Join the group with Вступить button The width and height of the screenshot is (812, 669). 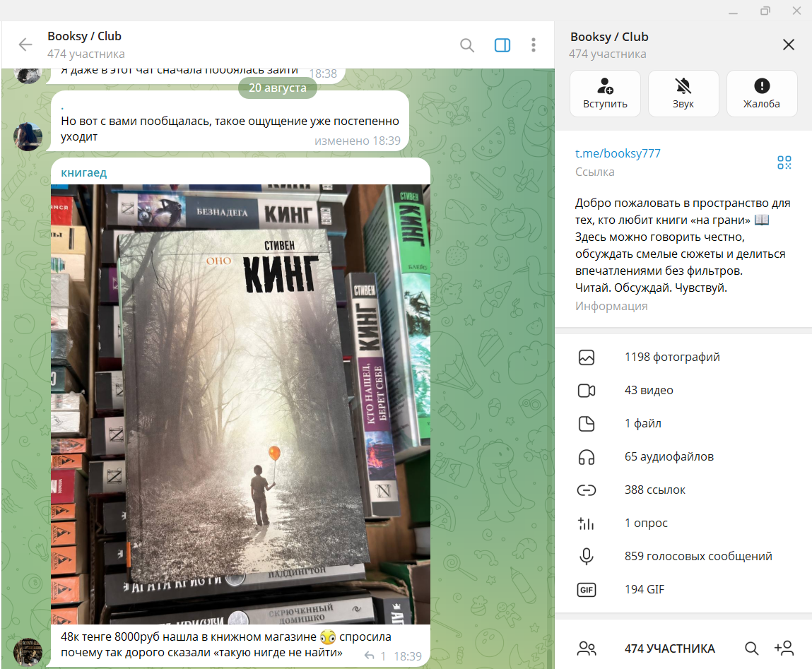605,94
